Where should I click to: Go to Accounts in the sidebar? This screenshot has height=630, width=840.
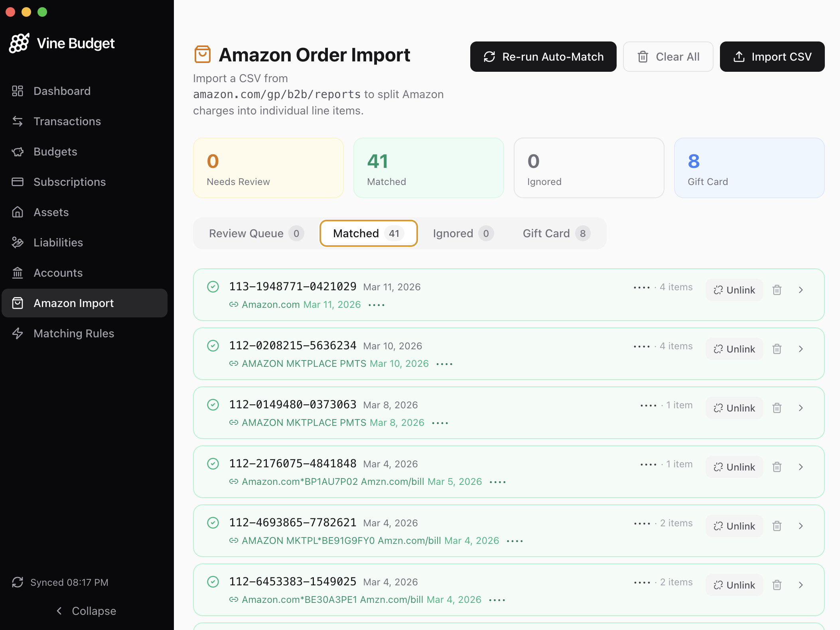pos(85,273)
